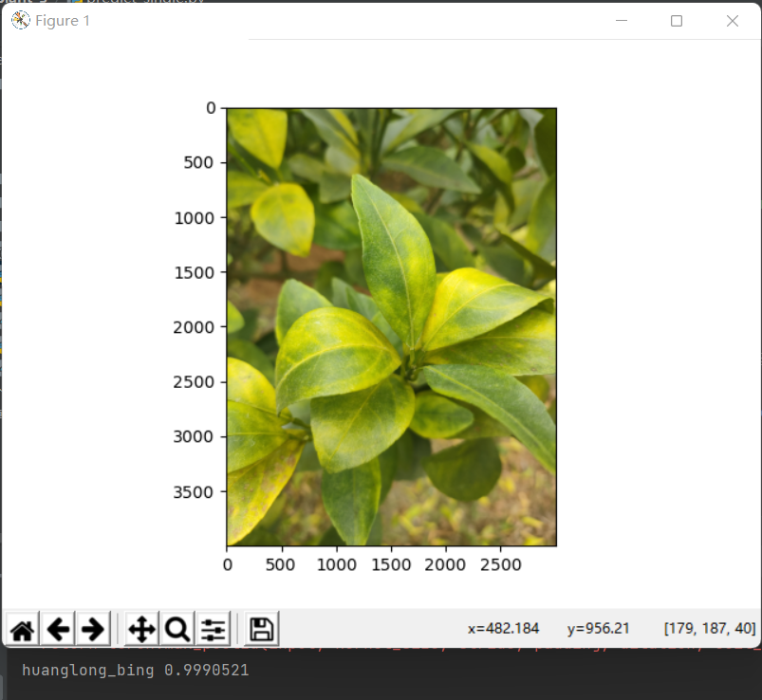Screen dimensions: 762x700
Task: Select the Home reset-view tool
Action: point(21,629)
